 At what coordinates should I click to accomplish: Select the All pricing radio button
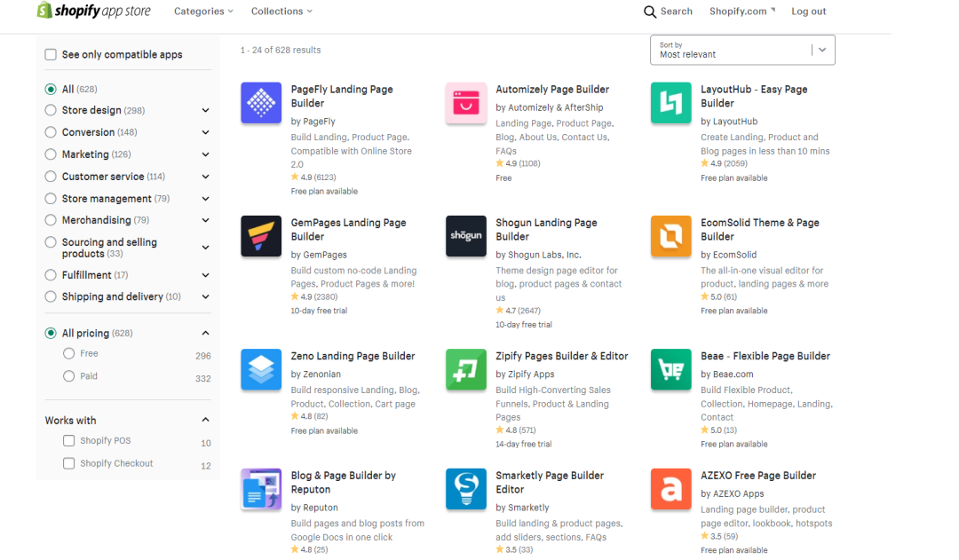(51, 333)
